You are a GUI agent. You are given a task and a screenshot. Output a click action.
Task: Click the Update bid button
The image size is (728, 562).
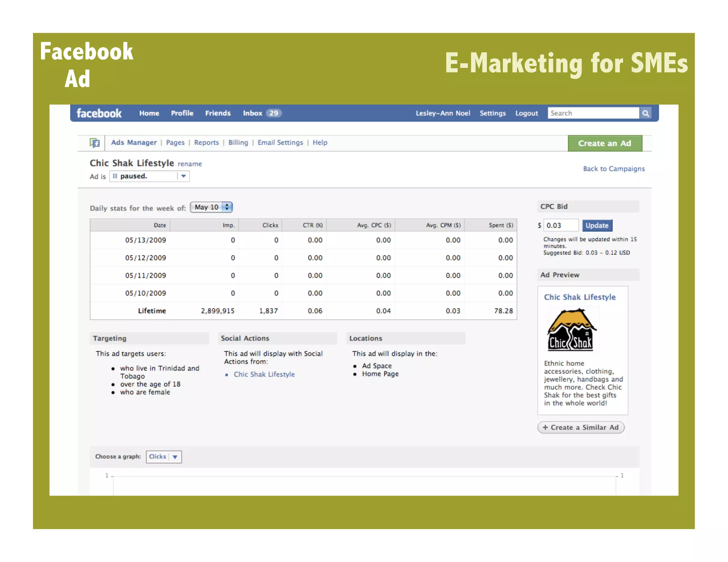[x=597, y=226]
